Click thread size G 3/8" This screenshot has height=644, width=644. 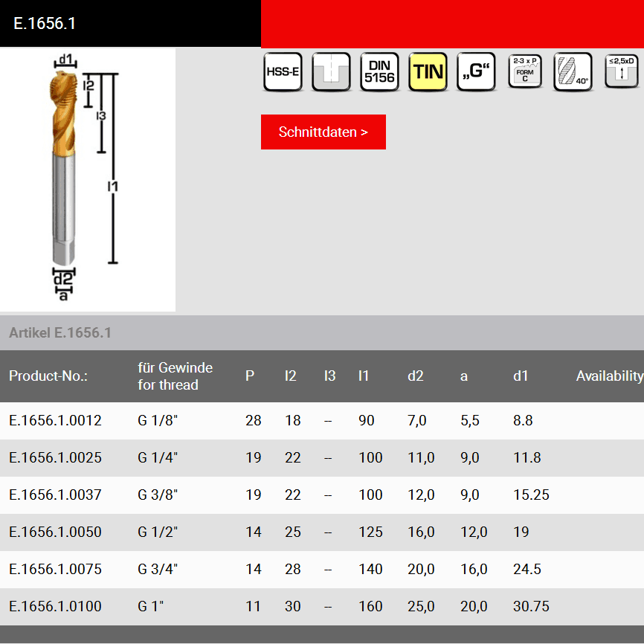click(x=158, y=495)
